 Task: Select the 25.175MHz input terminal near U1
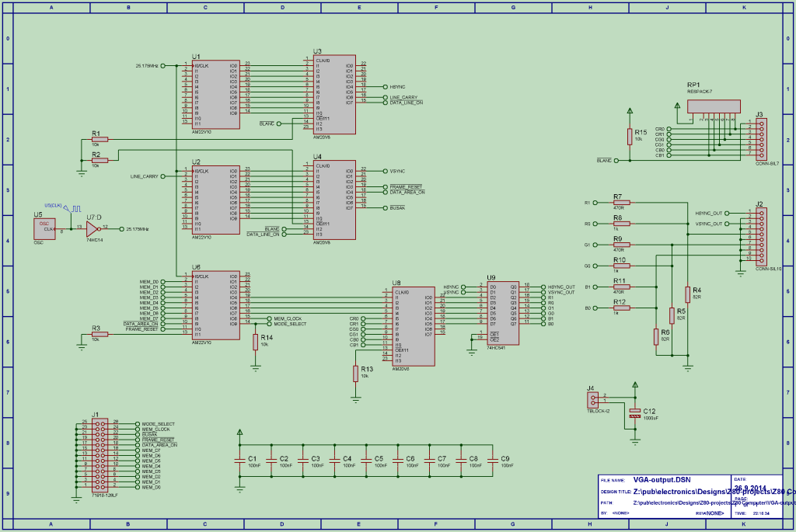163,65
